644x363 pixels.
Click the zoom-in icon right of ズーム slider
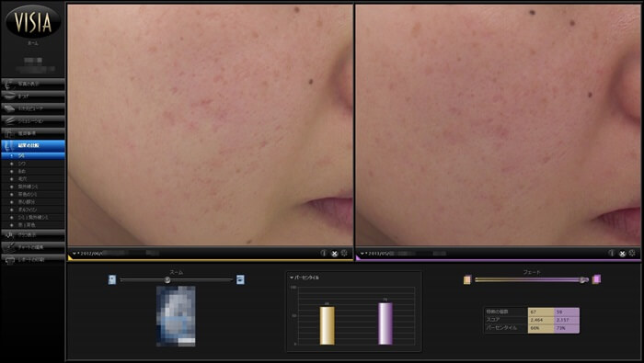tap(241, 279)
